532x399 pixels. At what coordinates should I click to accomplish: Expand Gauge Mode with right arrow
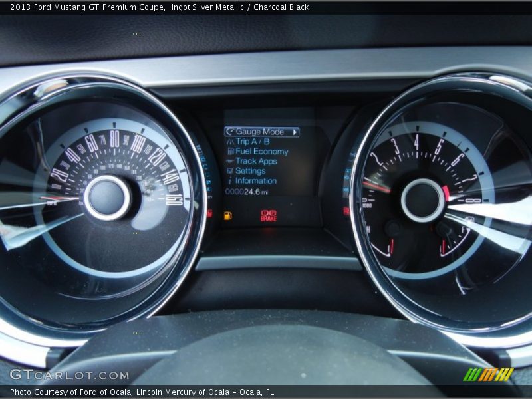click(x=295, y=131)
